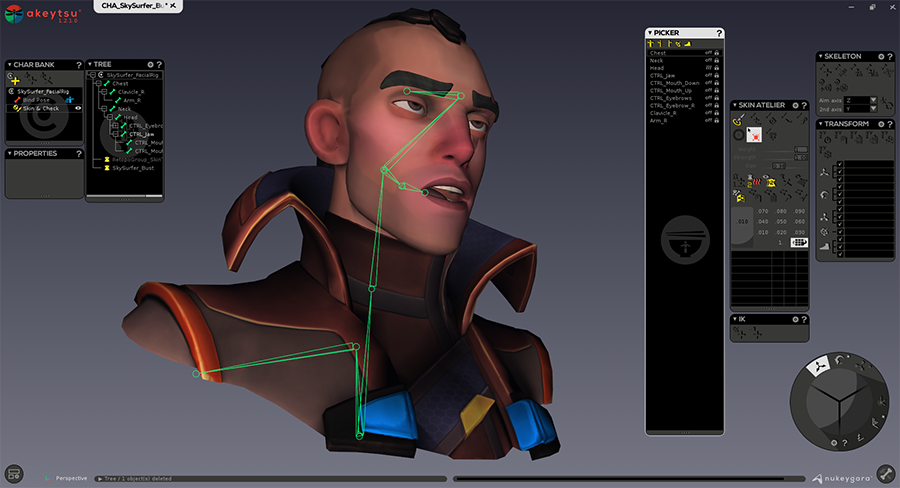Open IK panel settings gear
This screenshot has width=900, height=488.
click(796, 319)
